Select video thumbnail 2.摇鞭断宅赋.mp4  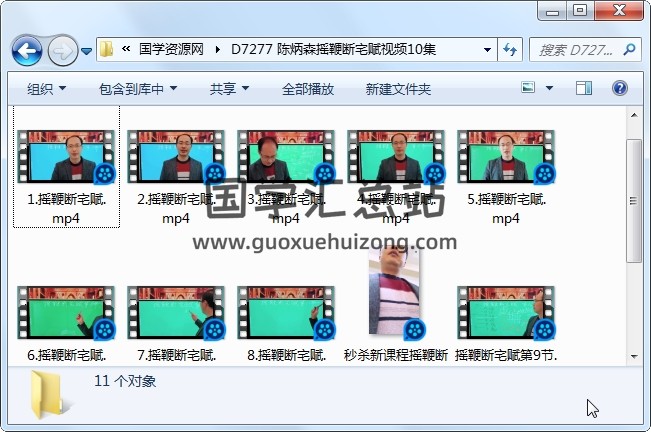pyautogui.click(x=176, y=157)
